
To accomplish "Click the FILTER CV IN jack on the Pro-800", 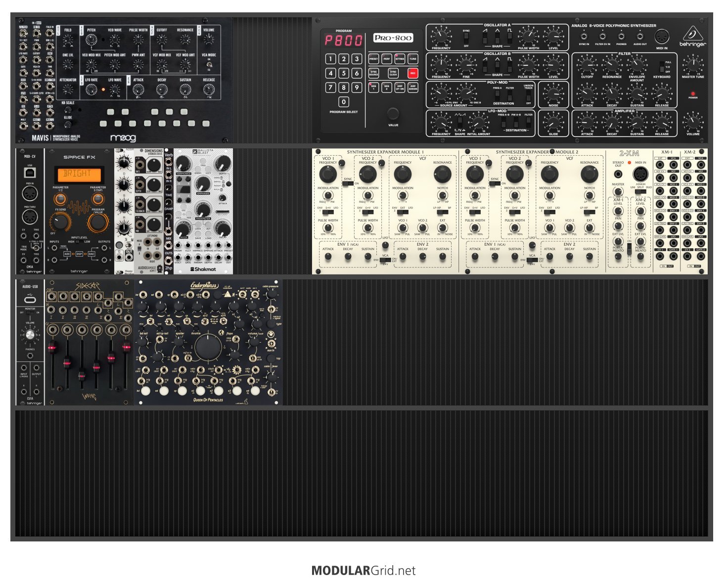I will (602, 37).
